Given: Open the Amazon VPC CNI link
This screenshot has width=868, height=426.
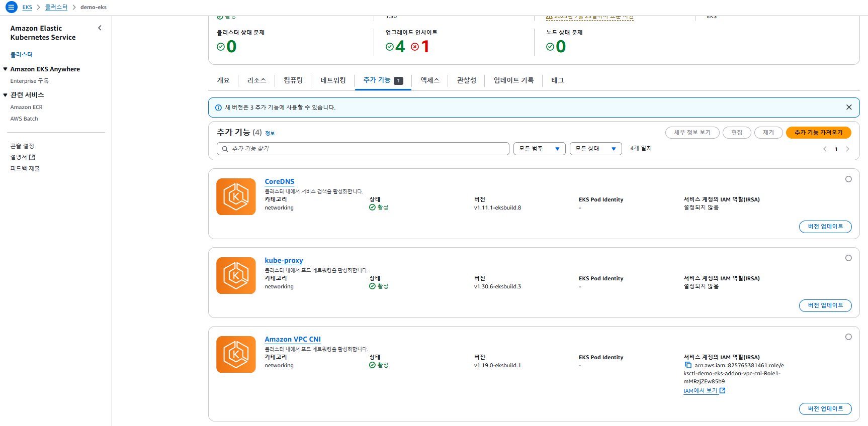Looking at the screenshot, I should (x=293, y=339).
